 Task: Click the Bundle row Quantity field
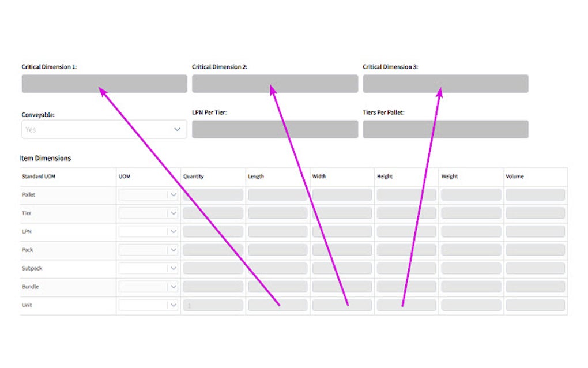click(213, 287)
